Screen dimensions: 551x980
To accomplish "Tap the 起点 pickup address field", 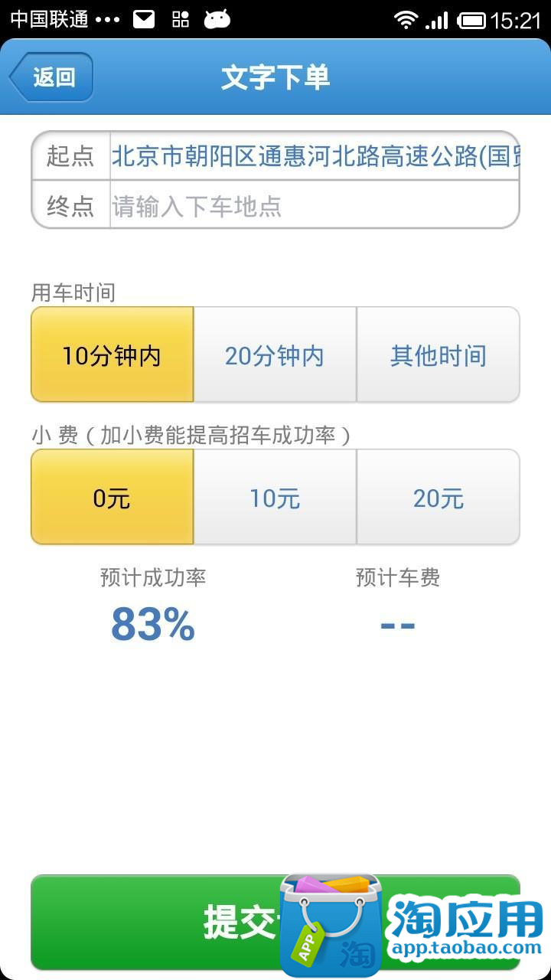I will point(314,156).
